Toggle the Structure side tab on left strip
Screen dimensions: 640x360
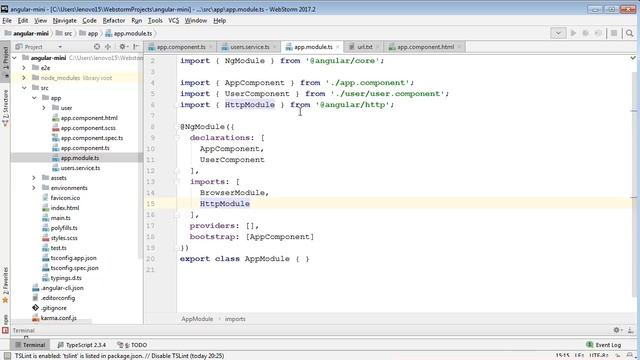tap(5, 107)
